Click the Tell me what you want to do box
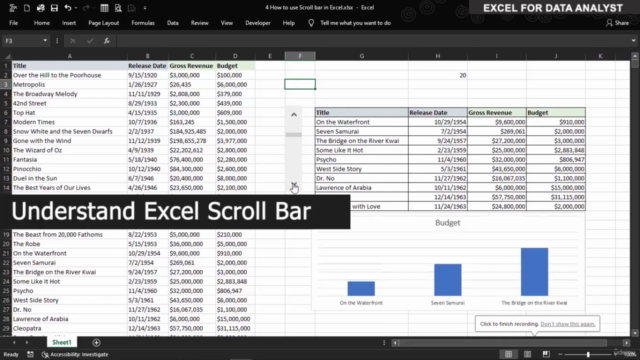The width and height of the screenshot is (640, 360). pyautogui.click(x=356, y=23)
